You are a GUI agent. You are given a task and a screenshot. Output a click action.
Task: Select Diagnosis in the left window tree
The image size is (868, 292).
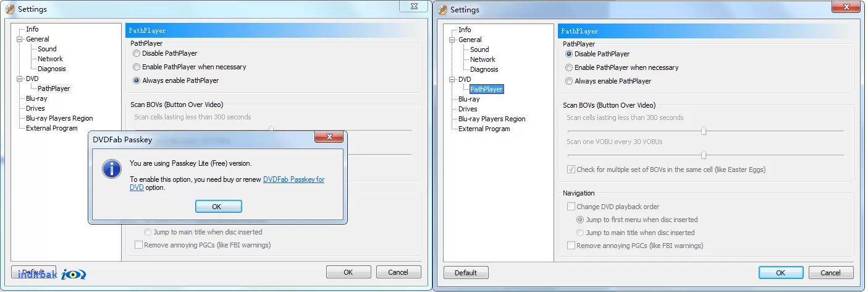[x=51, y=69]
